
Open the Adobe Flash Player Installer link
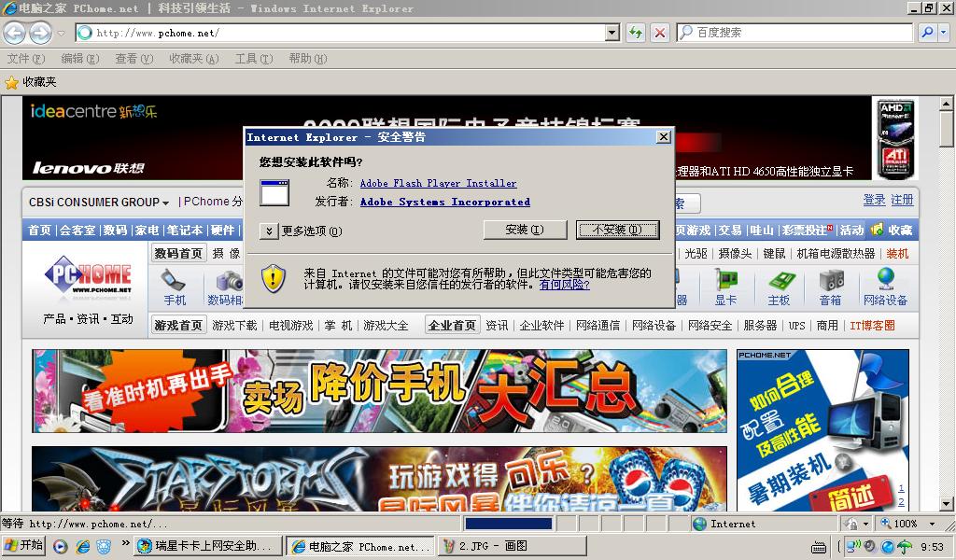pos(439,183)
